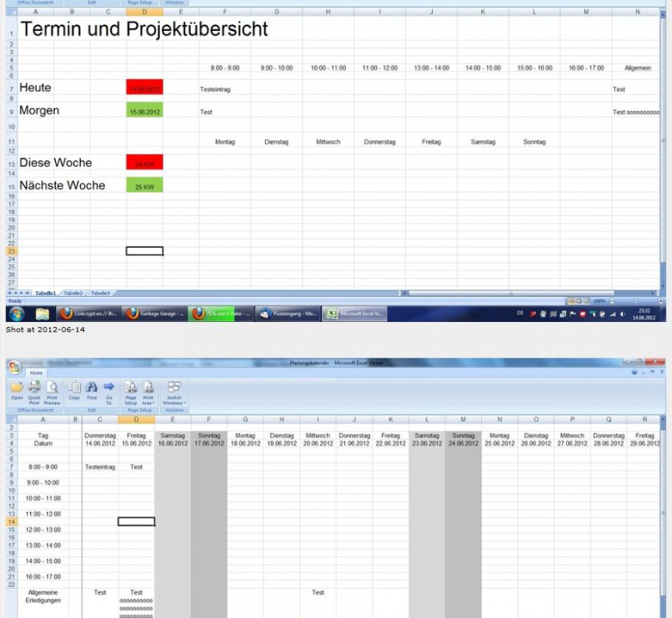This screenshot has width=672, height=618.
Task: Open the tray clock showing 23:32
Action: 644,314
